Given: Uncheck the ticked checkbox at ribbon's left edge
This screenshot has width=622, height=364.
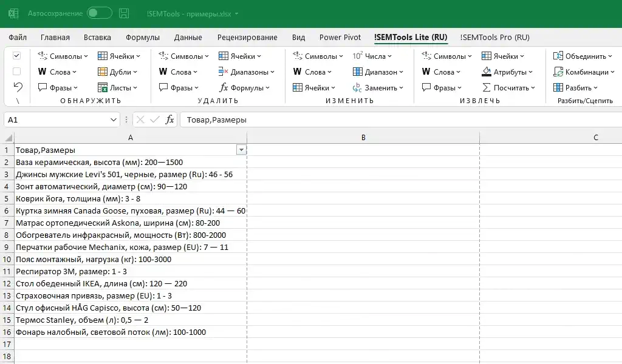Looking at the screenshot, I should (x=16, y=56).
